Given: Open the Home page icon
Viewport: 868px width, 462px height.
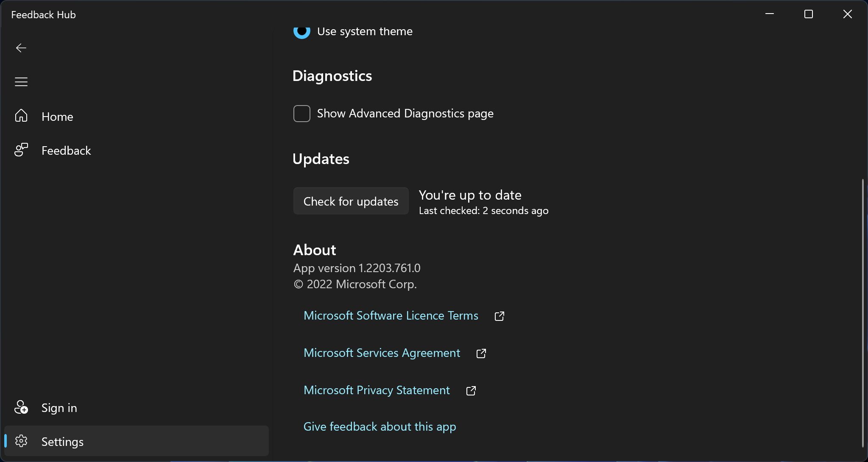Looking at the screenshot, I should pyautogui.click(x=21, y=116).
